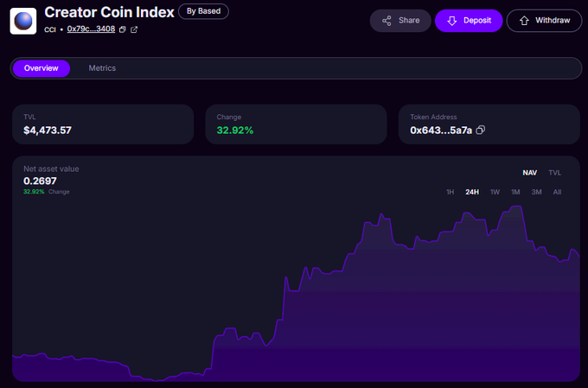Toggle chart to TVL view
This screenshot has width=588, height=388.
554,173
